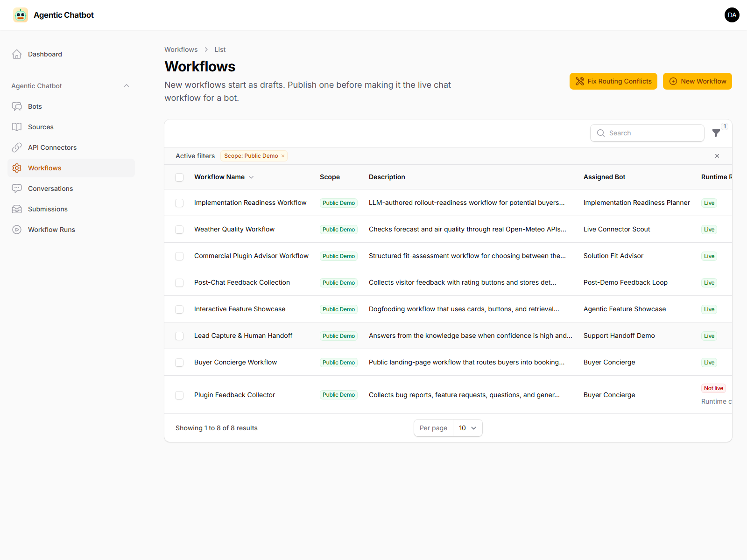Open the Workflows breadcrumb link
Image resolution: width=747 pixels, height=560 pixels.
pyautogui.click(x=181, y=49)
